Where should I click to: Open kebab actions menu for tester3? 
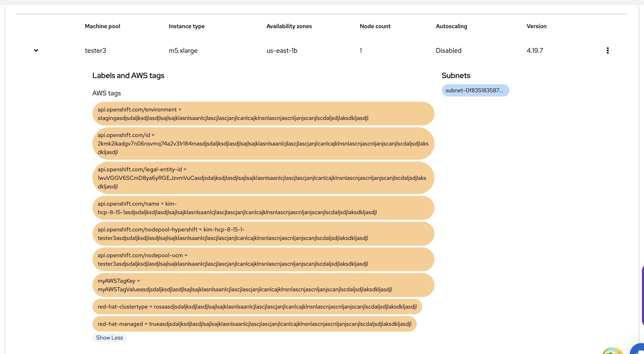click(608, 50)
